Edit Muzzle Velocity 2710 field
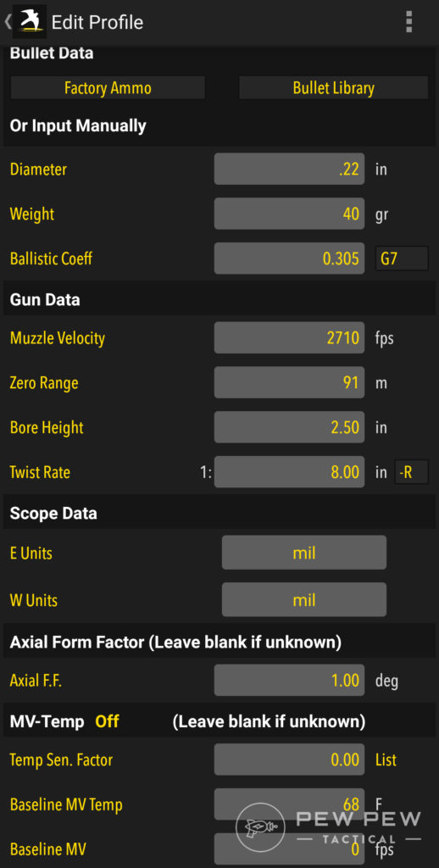 [289, 337]
